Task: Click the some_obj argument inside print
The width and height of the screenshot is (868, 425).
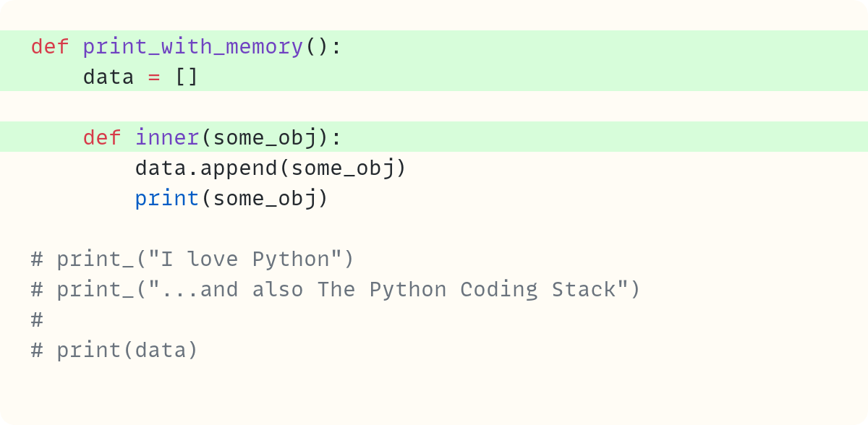Action: 265,199
